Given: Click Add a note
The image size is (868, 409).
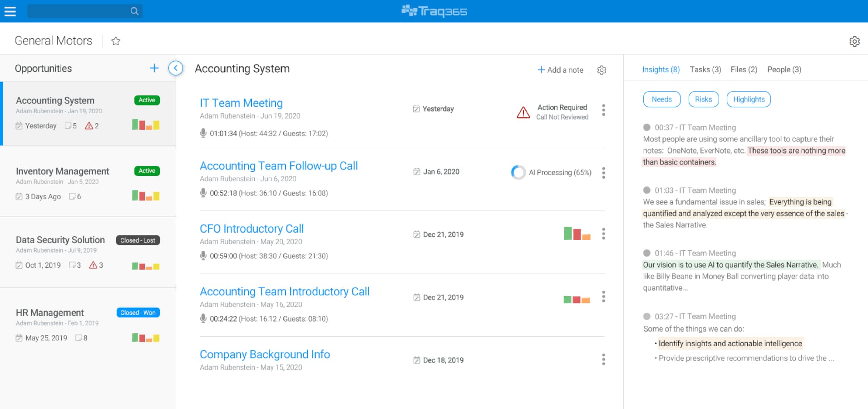Looking at the screenshot, I should pyautogui.click(x=561, y=70).
